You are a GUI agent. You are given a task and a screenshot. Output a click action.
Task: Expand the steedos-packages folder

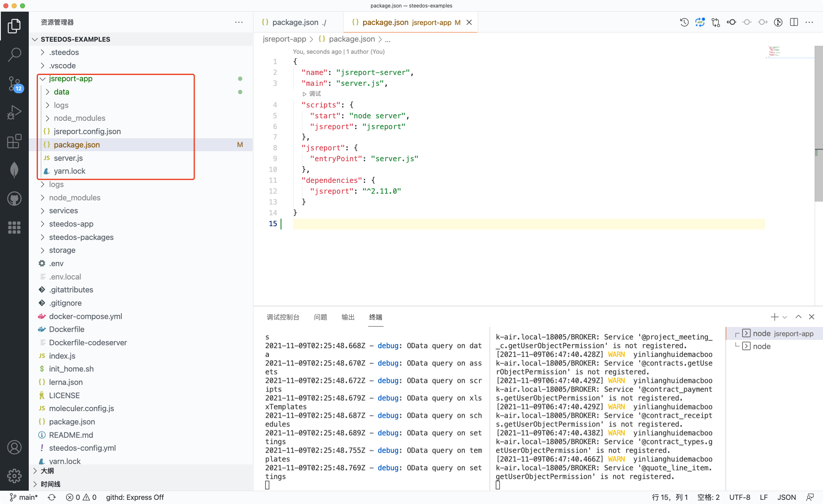[x=141, y=237]
